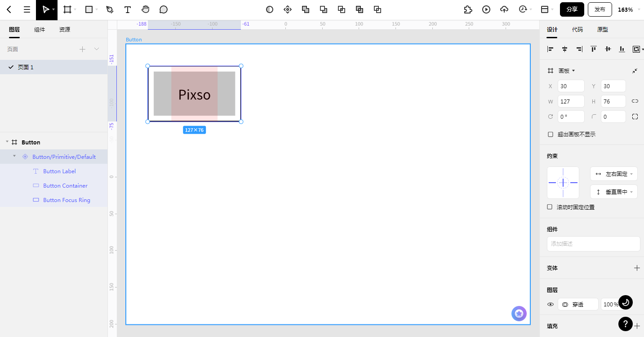Screen dimensions: 644x337
Task: Open the 垂直居中 vertical constraint dropdown
Action: (614, 192)
